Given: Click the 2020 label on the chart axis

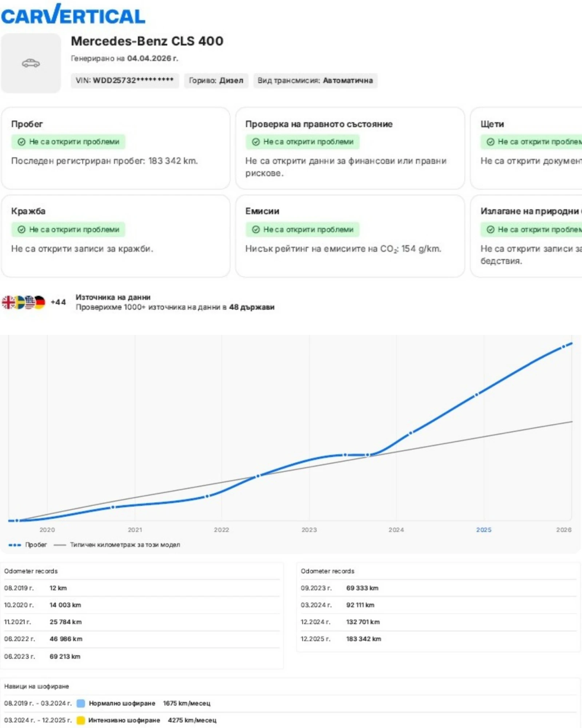Looking at the screenshot, I should coord(47,530).
